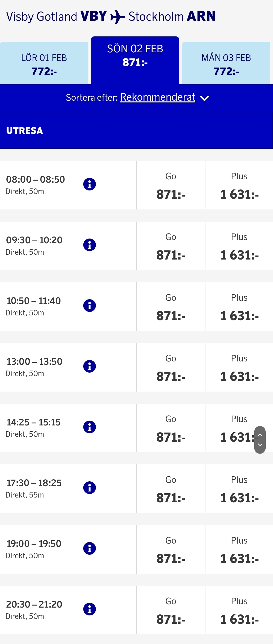Image resolution: width=273 pixels, height=644 pixels.
Task: Select Plus fare for the 17:30 flight
Action: pyautogui.click(x=239, y=489)
